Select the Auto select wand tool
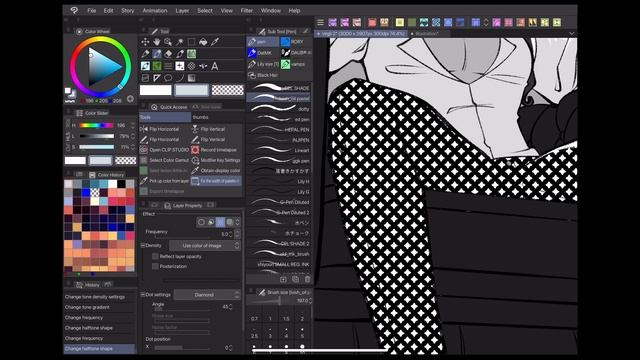The width and height of the screenshot is (640, 360). pyautogui.click(x=180, y=42)
